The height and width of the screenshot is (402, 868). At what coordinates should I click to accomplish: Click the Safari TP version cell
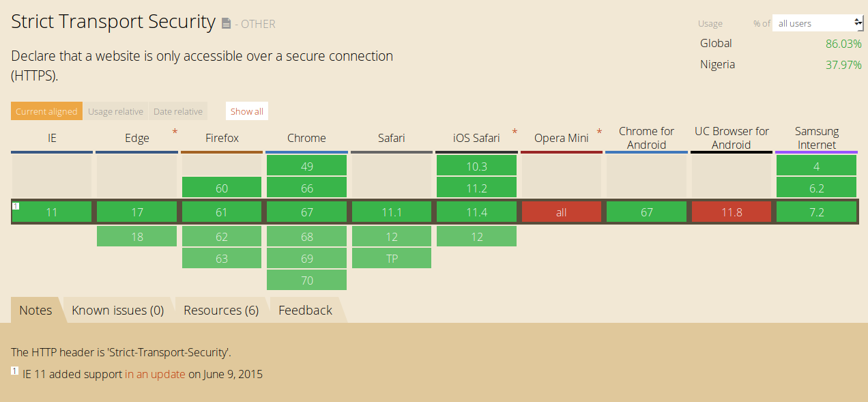click(392, 258)
